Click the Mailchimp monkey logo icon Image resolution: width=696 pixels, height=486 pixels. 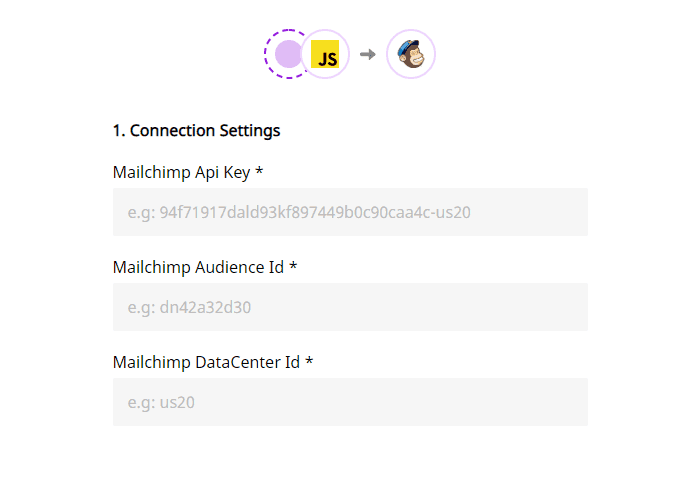pos(410,54)
